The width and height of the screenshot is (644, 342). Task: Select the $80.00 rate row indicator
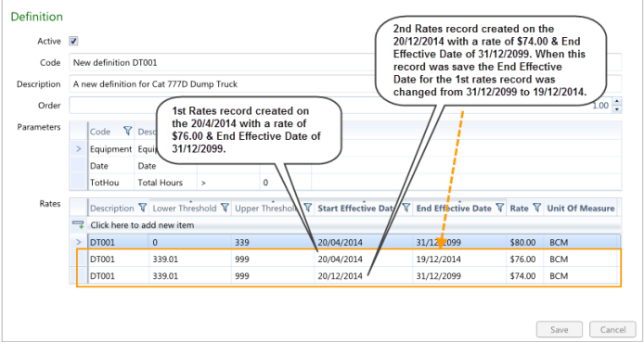pyautogui.click(x=79, y=242)
